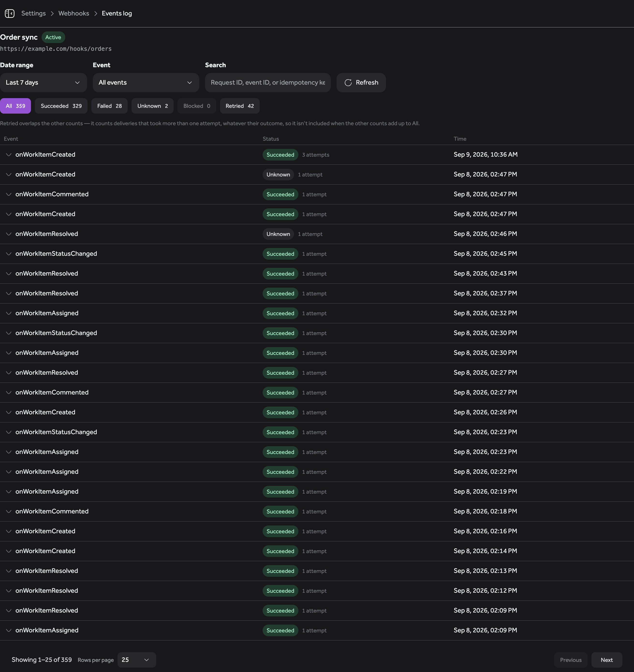Click the Time column header
Screen dimensions: 634x672
pyautogui.click(x=460, y=139)
